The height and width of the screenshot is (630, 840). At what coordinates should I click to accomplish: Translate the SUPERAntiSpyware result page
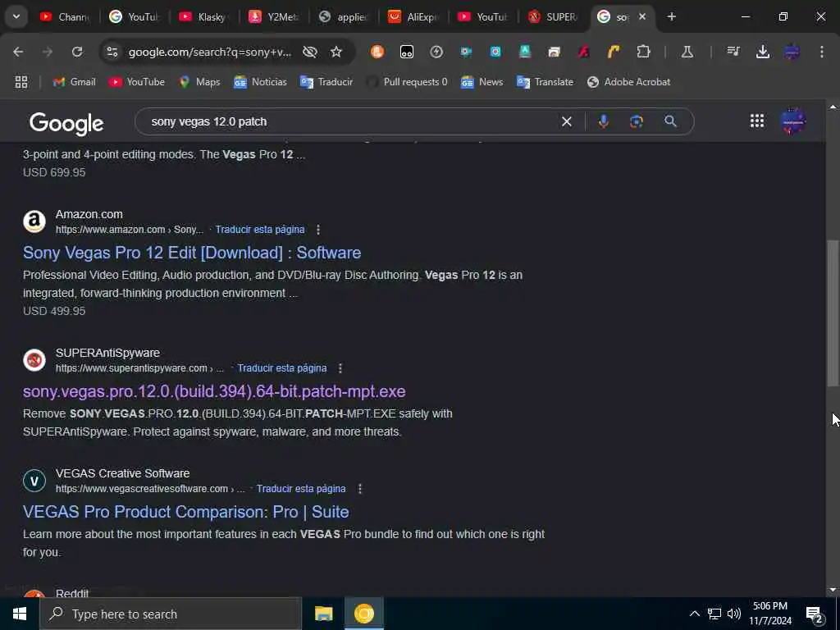point(282,368)
